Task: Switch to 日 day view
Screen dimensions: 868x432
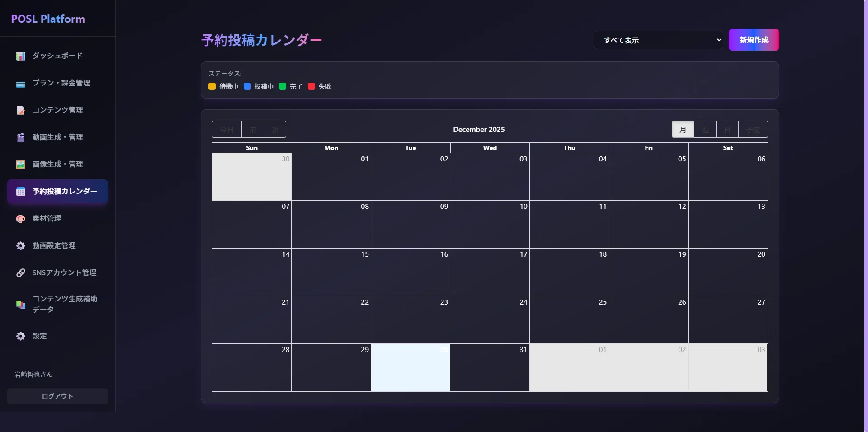Action: pyautogui.click(x=727, y=130)
